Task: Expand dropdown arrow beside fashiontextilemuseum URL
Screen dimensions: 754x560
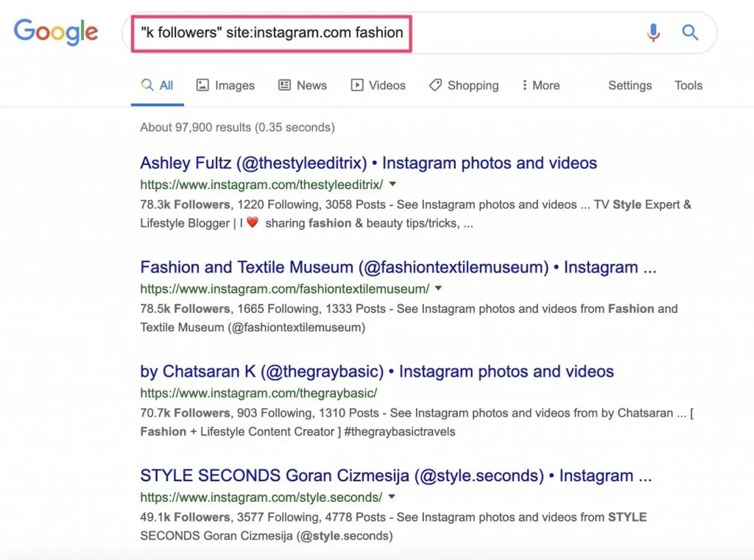Action: (439, 288)
